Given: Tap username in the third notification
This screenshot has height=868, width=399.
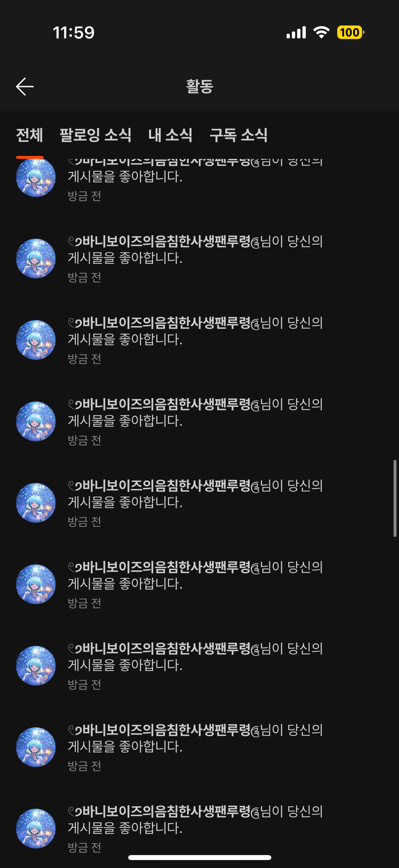Looking at the screenshot, I should pyautogui.click(x=164, y=323).
